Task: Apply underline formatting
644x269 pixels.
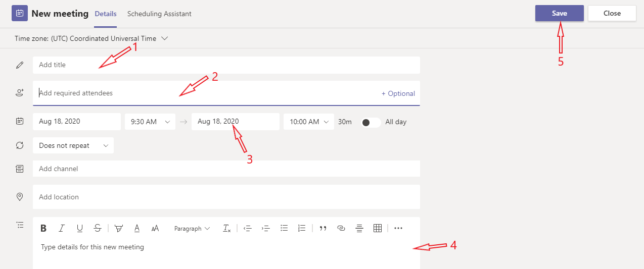Action: pos(80,228)
